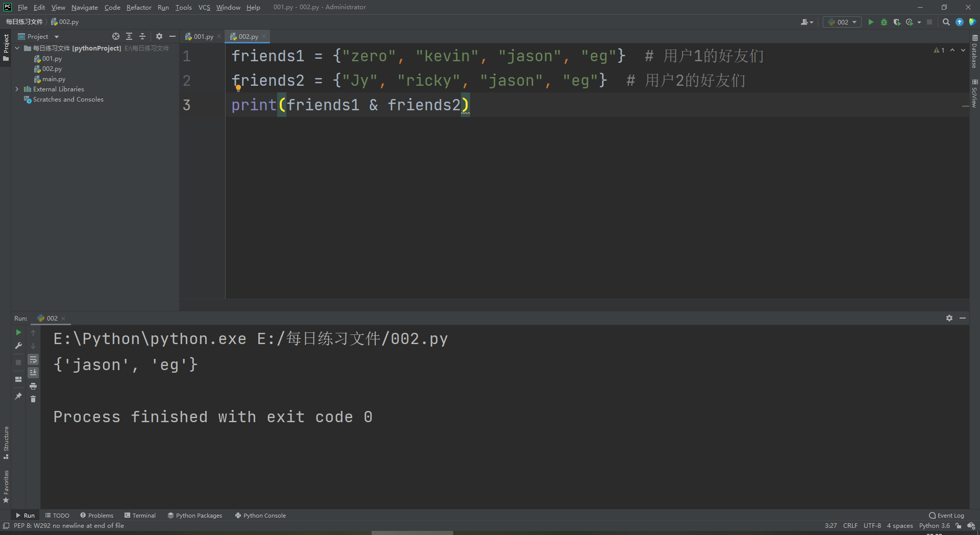Open the Refactor menu

click(139, 7)
